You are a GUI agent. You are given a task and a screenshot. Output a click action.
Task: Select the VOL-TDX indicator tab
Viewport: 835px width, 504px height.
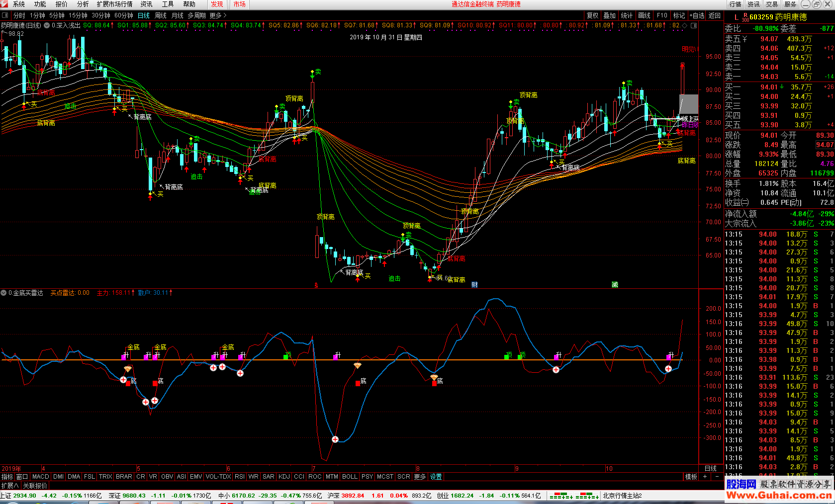coord(218,477)
